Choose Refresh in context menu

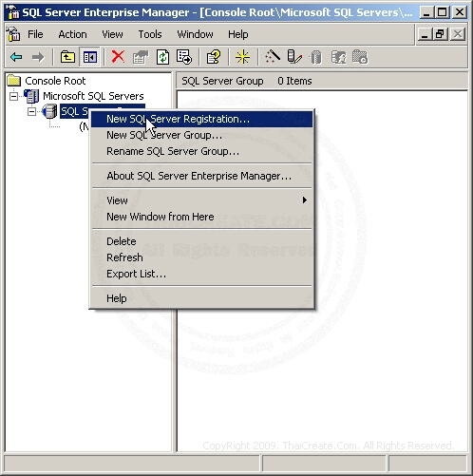(202, 257)
